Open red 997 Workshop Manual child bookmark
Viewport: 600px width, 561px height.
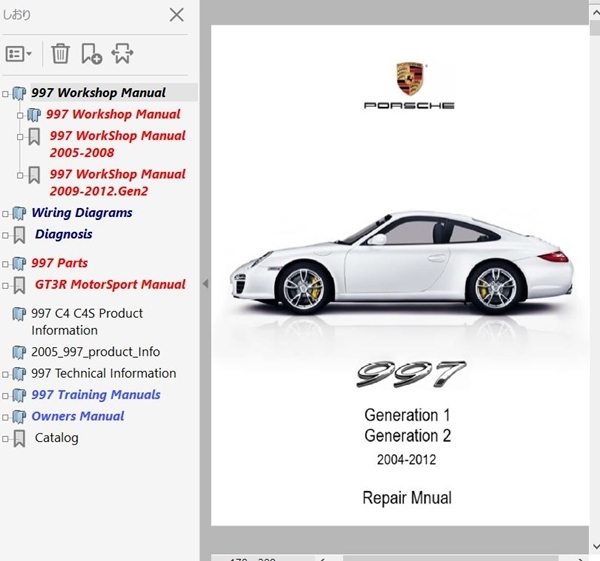pyautogui.click(x=113, y=114)
